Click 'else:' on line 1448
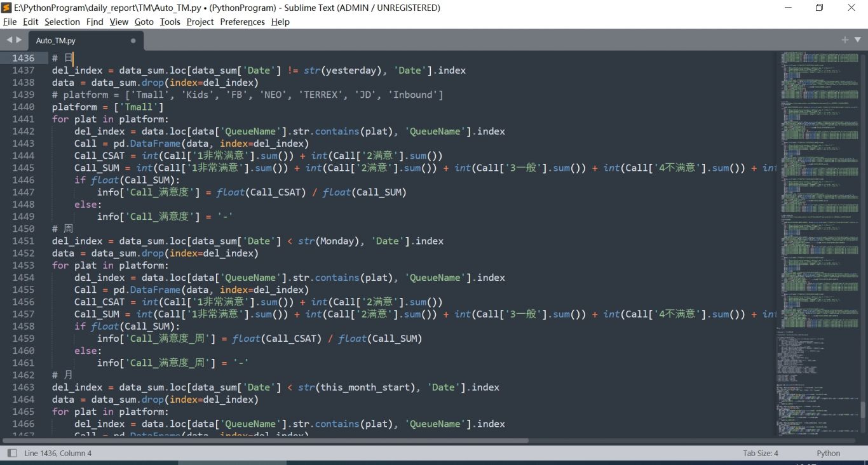Viewport: 868px width, 465px height. (88, 205)
